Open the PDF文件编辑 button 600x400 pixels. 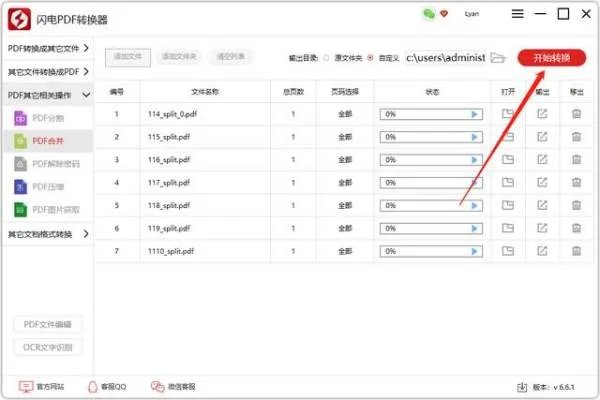click(x=48, y=325)
